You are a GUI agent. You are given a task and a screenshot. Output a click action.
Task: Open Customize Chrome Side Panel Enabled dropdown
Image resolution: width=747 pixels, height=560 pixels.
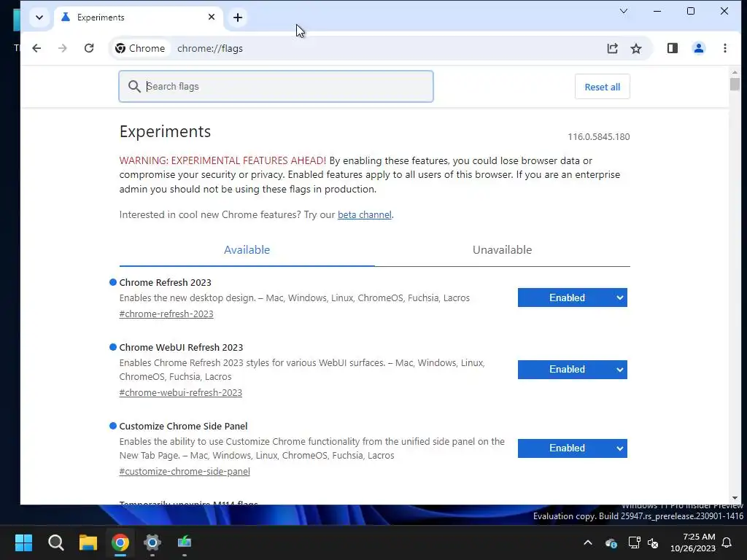click(x=572, y=448)
